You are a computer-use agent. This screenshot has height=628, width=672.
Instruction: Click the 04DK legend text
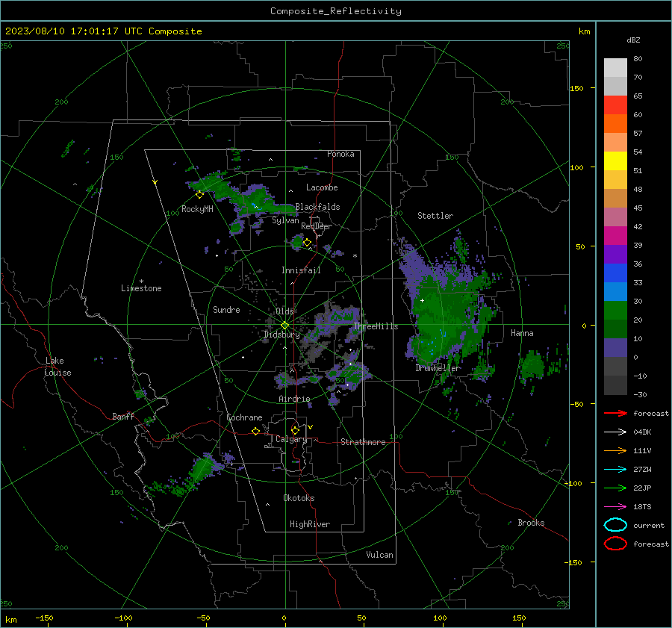[642, 432]
